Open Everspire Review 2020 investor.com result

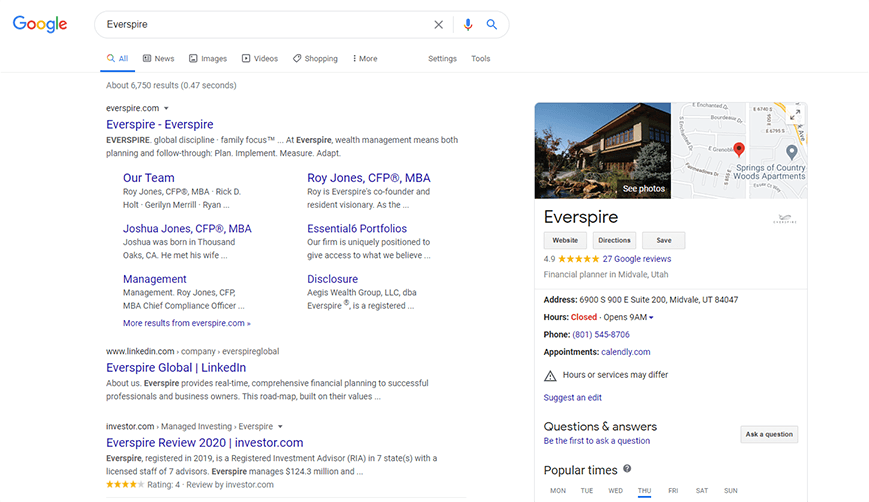point(205,443)
